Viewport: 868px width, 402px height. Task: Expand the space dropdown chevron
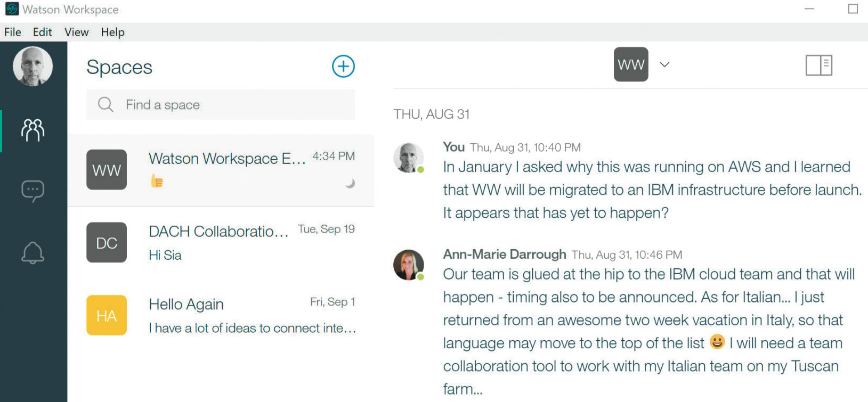(x=664, y=64)
